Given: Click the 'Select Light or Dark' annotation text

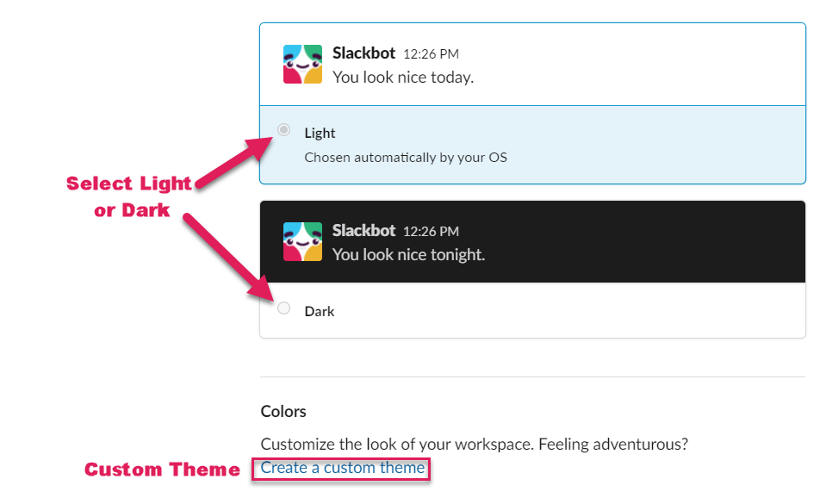Looking at the screenshot, I should (130, 196).
